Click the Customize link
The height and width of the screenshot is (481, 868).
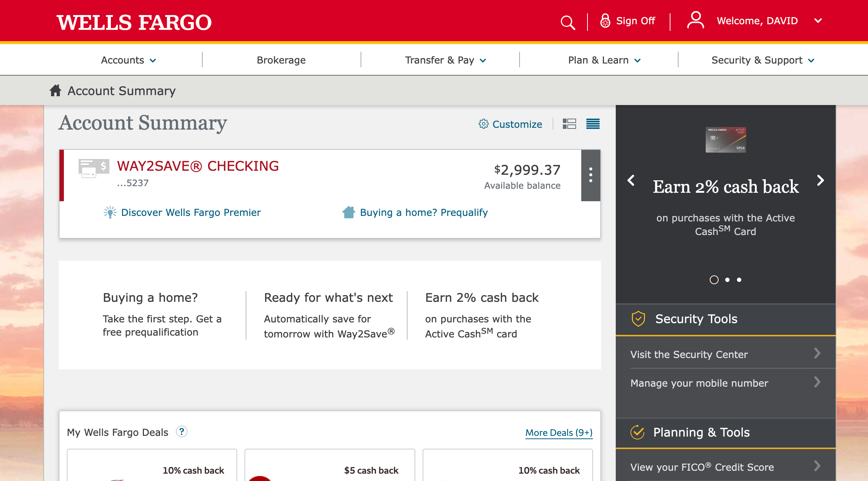click(517, 124)
